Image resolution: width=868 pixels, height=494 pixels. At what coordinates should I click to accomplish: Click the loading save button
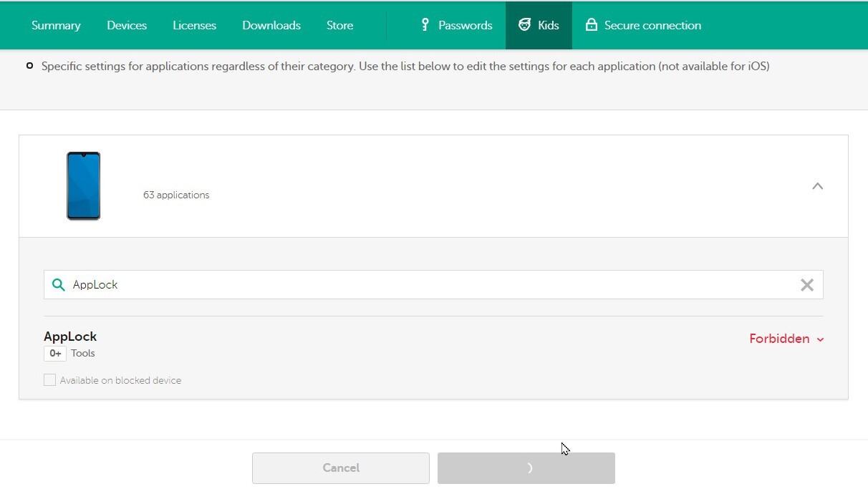click(526, 468)
